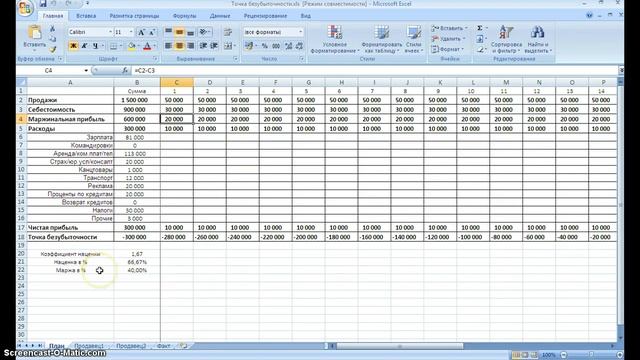The width and height of the screenshot is (640, 360).
Task: Open Format as Table (Форматировать как таблицу)
Action: [x=382, y=39]
